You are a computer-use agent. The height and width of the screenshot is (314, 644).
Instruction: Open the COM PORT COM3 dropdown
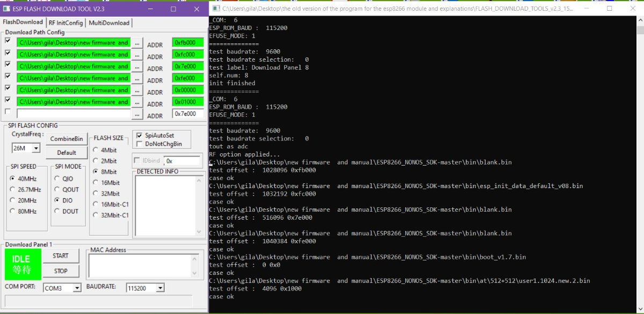[77, 288]
